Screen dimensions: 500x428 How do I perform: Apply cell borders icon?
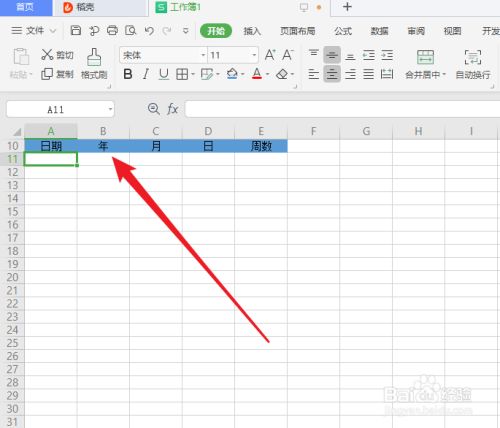pyautogui.click(x=182, y=74)
